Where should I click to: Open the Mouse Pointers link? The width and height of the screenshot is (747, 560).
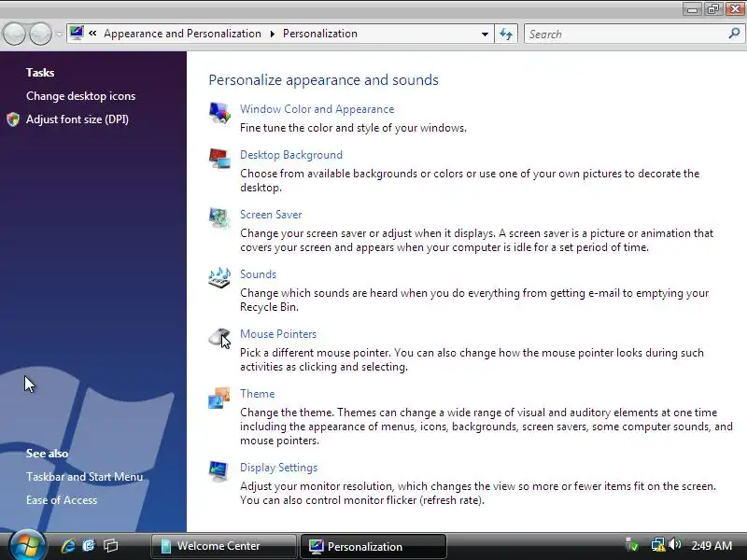(x=277, y=334)
